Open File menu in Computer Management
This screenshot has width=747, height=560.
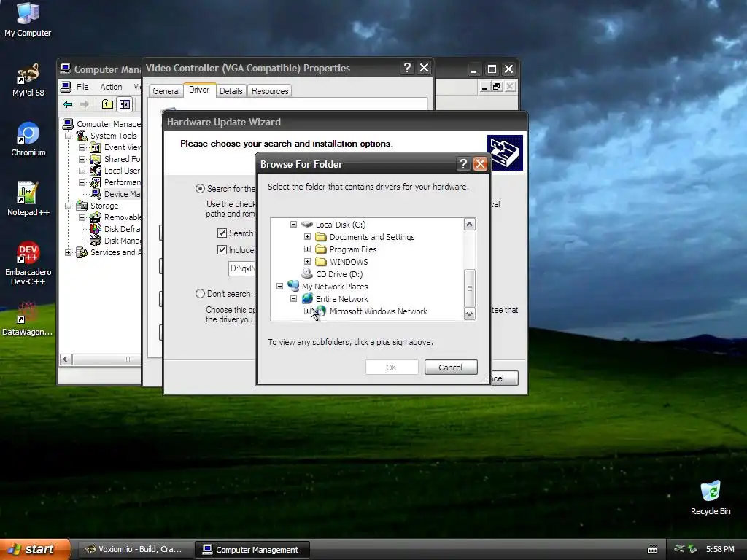point(82,87)
